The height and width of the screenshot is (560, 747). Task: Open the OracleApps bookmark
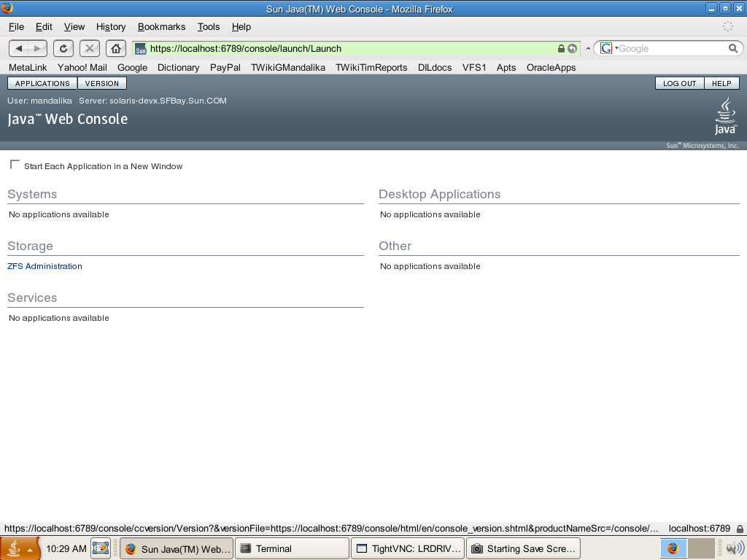(551, 68)
